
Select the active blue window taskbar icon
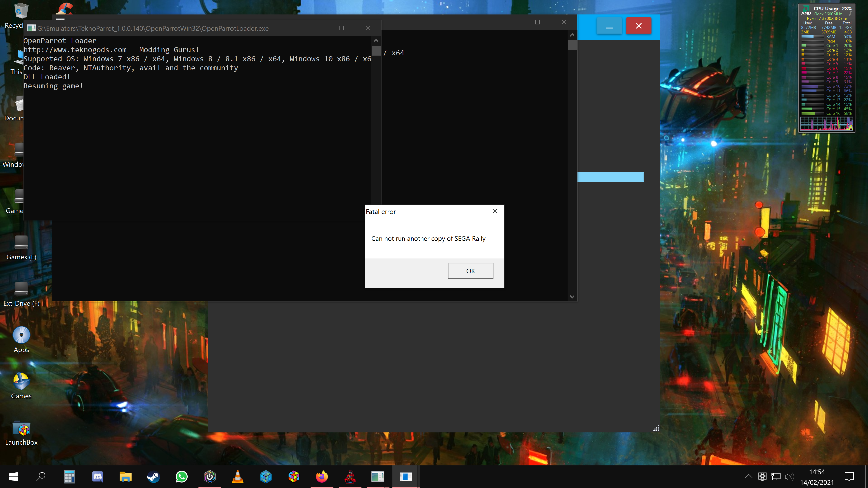coord(406,476)
